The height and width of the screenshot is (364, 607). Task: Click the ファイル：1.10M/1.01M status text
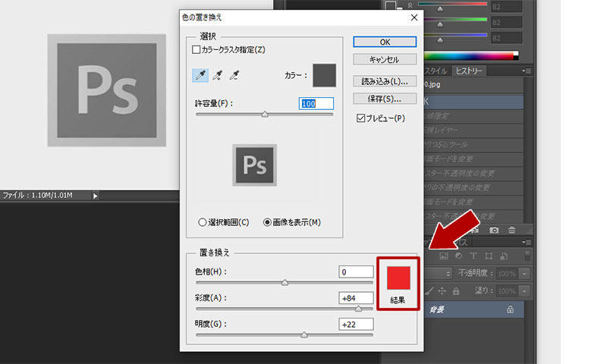click(37, 196)
